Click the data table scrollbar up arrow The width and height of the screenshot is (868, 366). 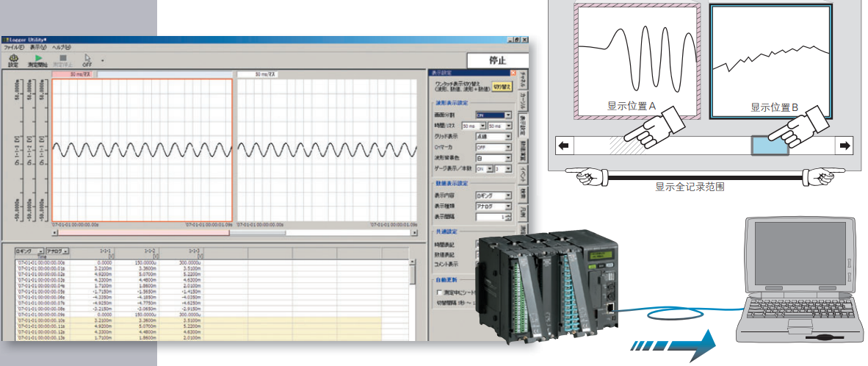click(x=412, y=261)
